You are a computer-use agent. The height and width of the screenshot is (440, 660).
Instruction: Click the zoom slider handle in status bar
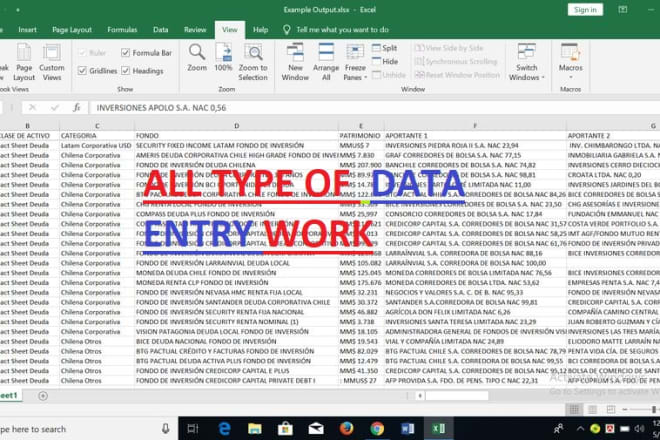point(654,409)
